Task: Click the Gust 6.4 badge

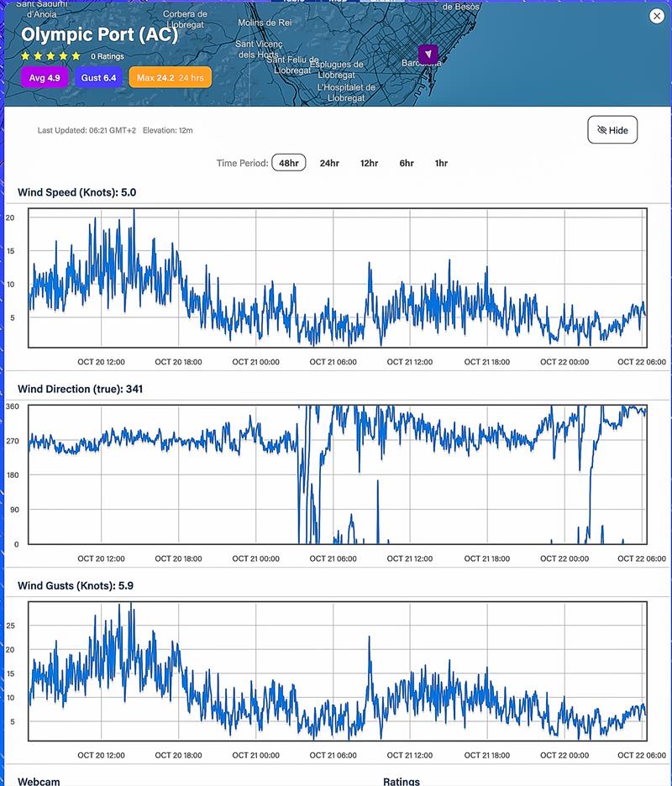Action: tap(99, 78)
